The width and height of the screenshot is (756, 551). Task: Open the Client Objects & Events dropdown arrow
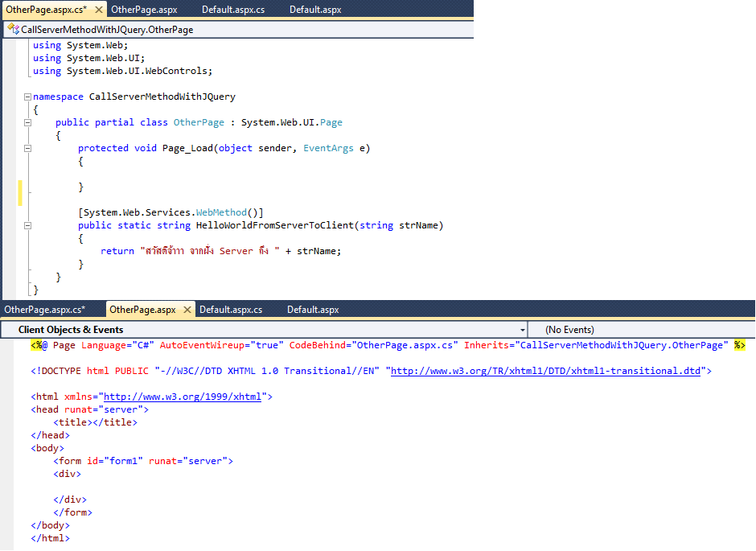(x=523, y=330)
